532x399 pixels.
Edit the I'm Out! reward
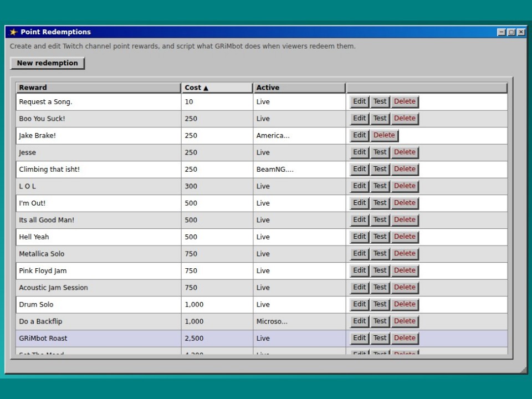click(359, 203)
